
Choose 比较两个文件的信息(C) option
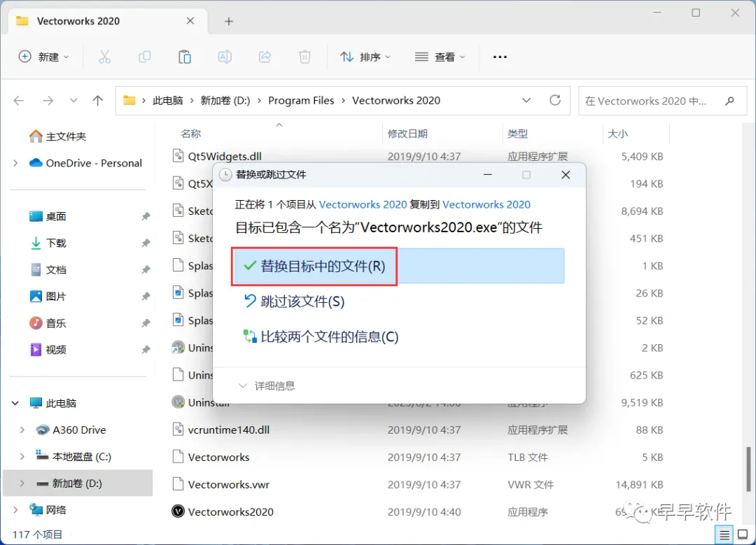point(321,337)
